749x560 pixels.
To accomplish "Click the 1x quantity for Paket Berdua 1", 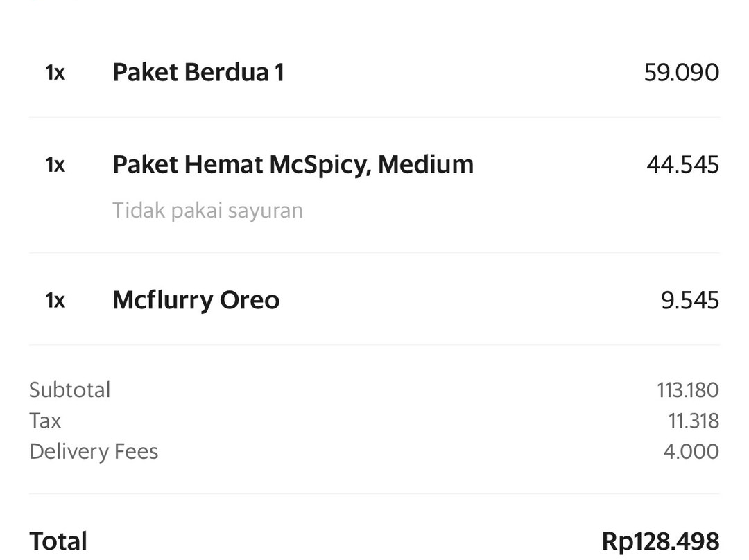I will pos(55,73).
